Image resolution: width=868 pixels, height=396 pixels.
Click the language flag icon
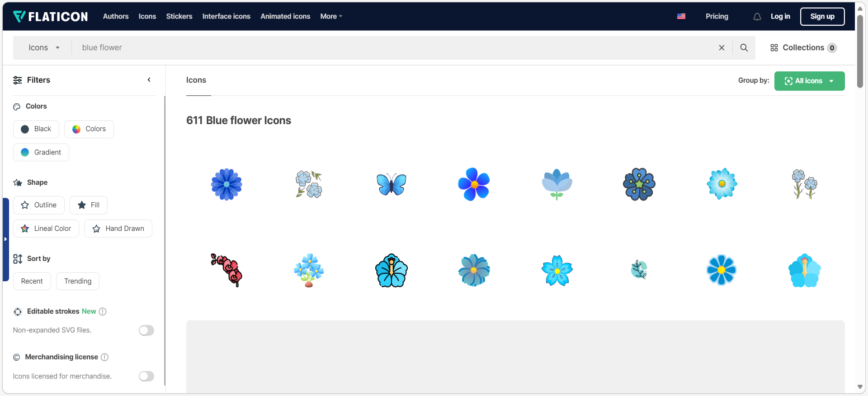681,16
